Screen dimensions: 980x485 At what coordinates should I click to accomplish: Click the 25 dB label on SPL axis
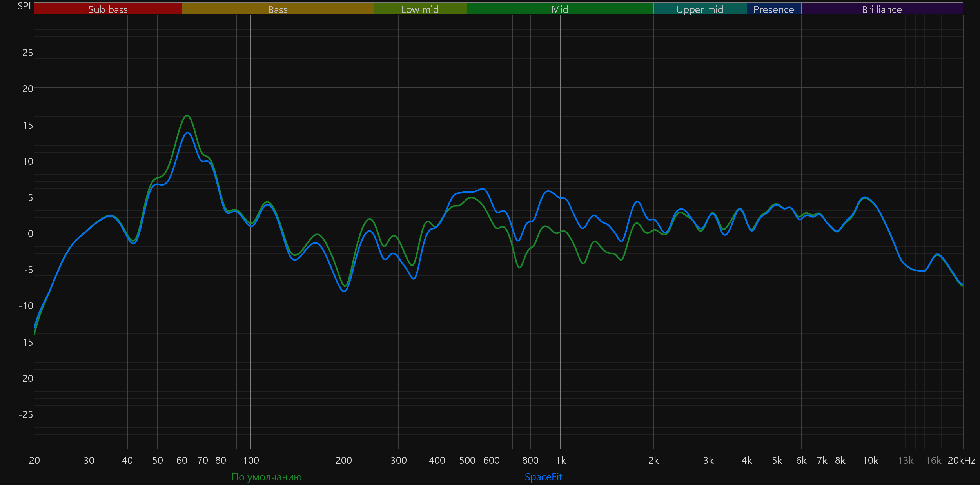[x=27, y=53]
